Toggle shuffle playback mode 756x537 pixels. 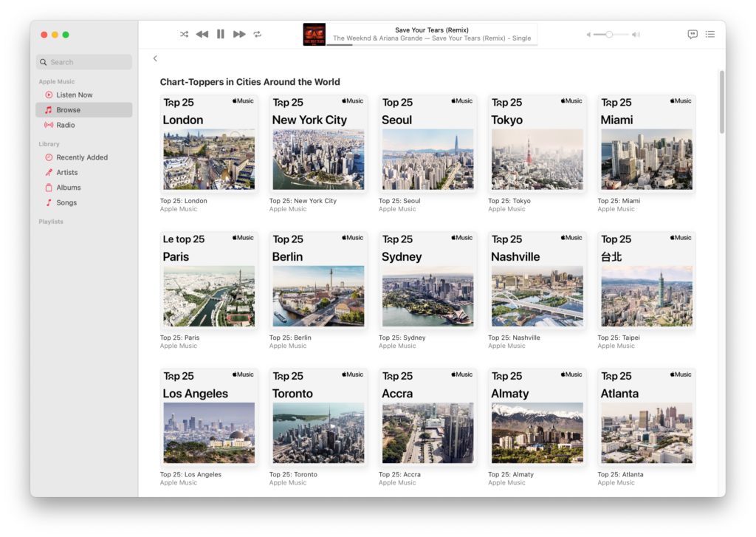point(184,34)
